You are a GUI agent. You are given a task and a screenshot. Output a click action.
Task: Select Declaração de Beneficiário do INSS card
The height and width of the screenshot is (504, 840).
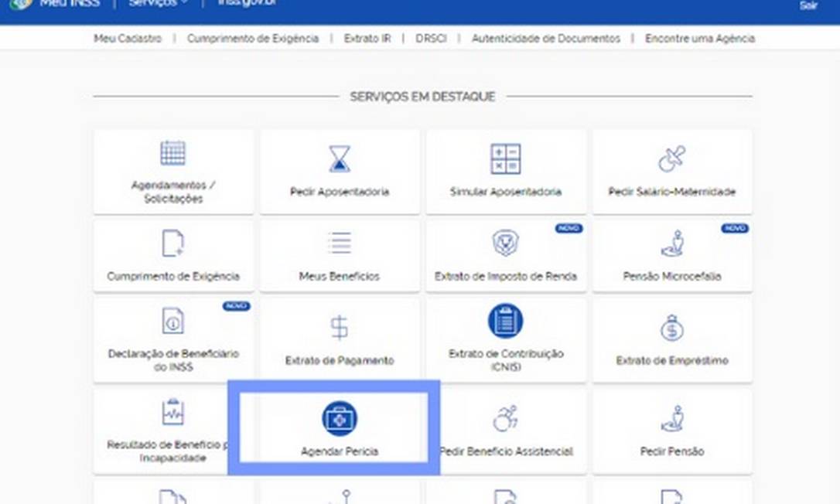click(172, 340)
